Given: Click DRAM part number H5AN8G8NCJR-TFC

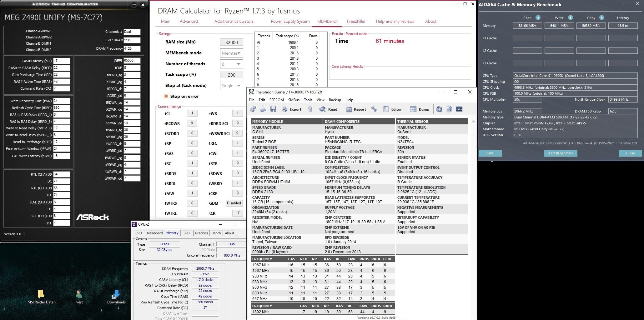Looking at the screenshot, I should [x=343, y=142].
